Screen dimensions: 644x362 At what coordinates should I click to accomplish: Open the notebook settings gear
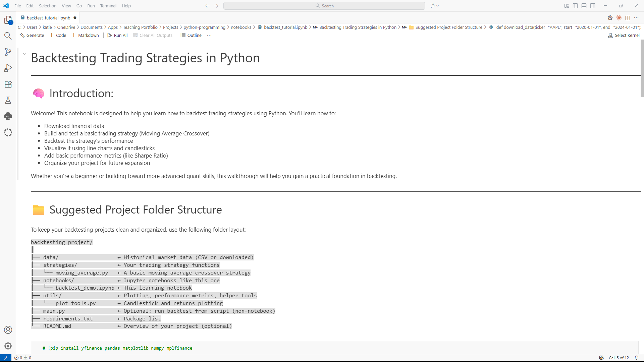click(x=610, y=18)
